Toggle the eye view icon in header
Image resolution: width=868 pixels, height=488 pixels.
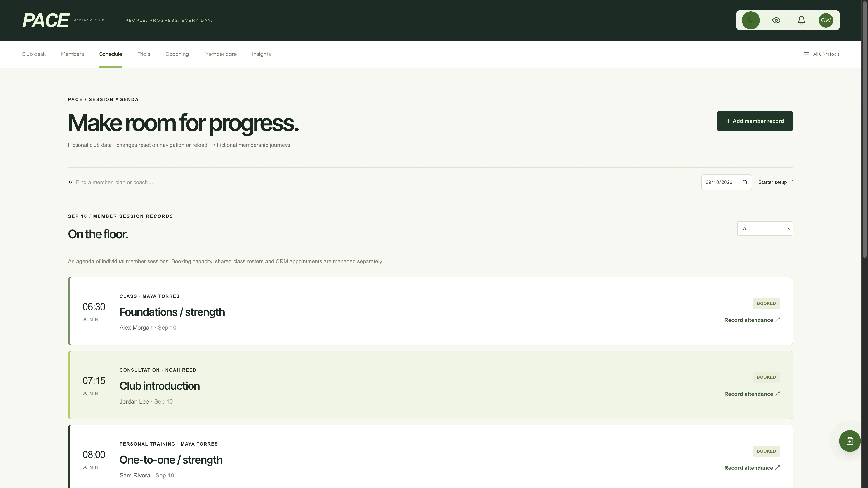pos(776,20)
